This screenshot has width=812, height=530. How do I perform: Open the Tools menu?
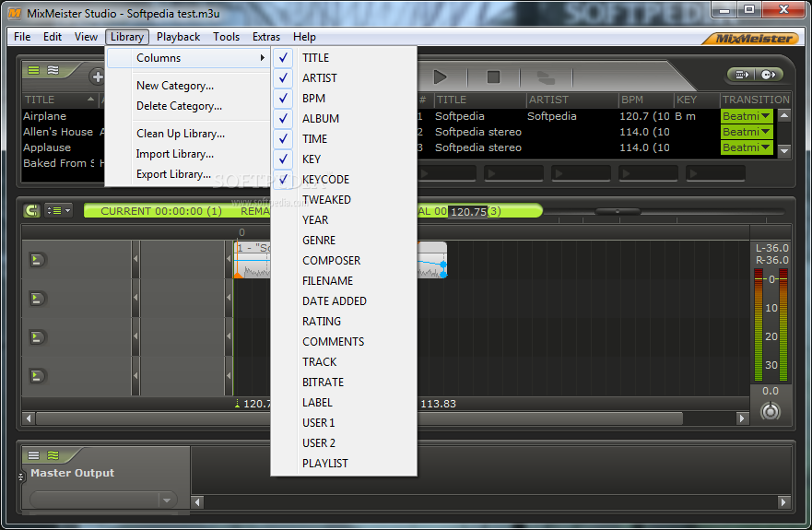227,37
